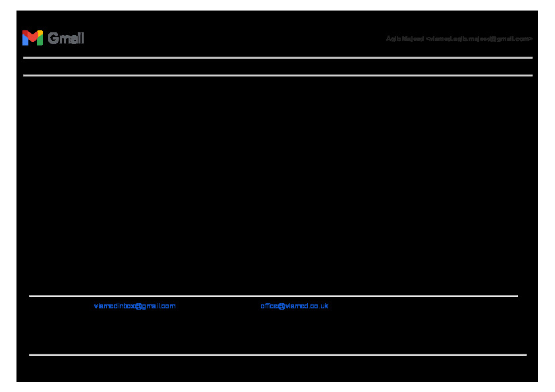Click the dark area below the email links

tap(277, 333)
